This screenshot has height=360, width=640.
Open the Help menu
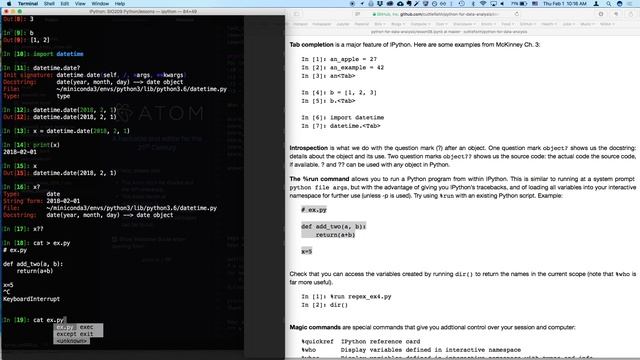120,3
